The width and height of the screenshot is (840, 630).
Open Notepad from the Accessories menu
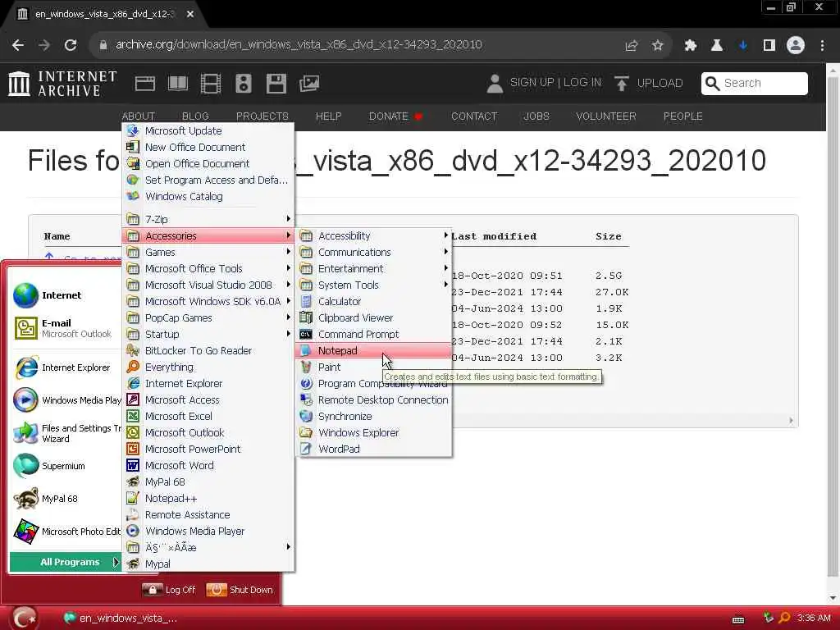(x=373, y=350)
